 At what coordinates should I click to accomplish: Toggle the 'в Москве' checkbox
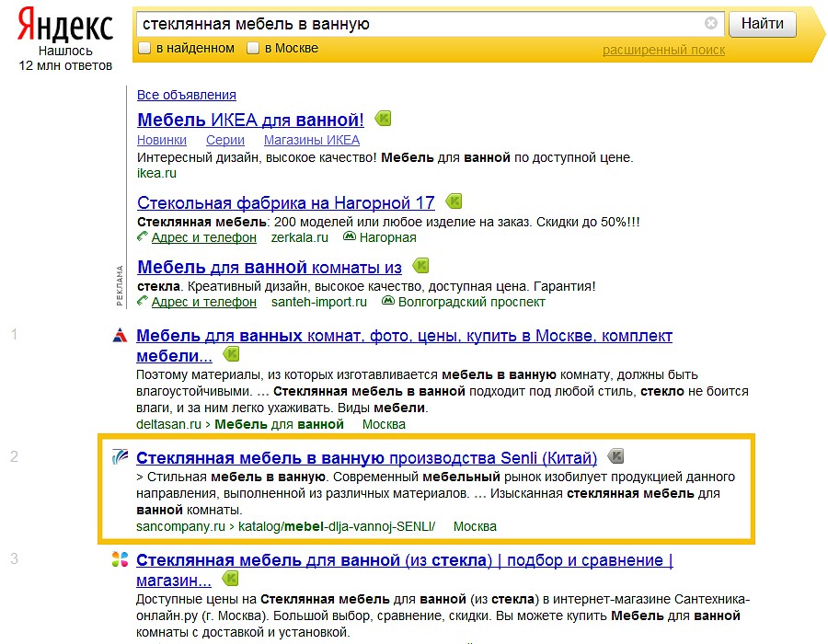click(x=253, y=48)
